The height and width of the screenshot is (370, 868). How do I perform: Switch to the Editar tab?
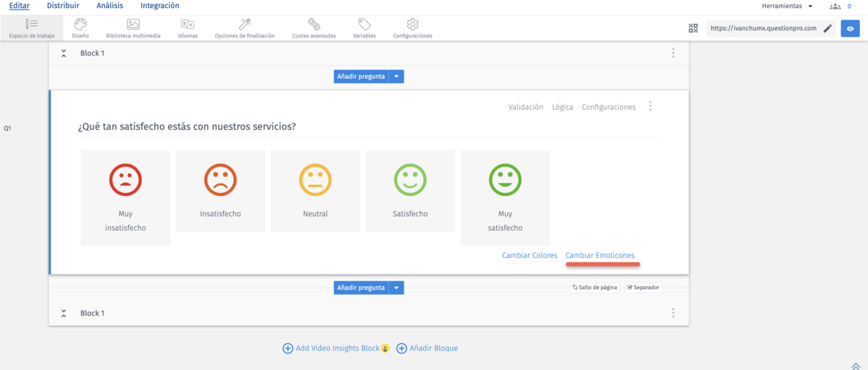[20, 6]
